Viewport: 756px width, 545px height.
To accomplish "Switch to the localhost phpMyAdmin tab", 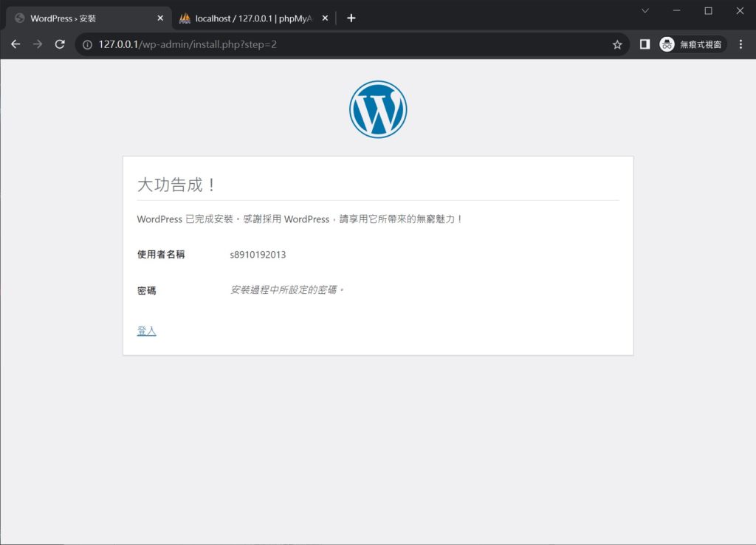I will click(x=254, y=18).
